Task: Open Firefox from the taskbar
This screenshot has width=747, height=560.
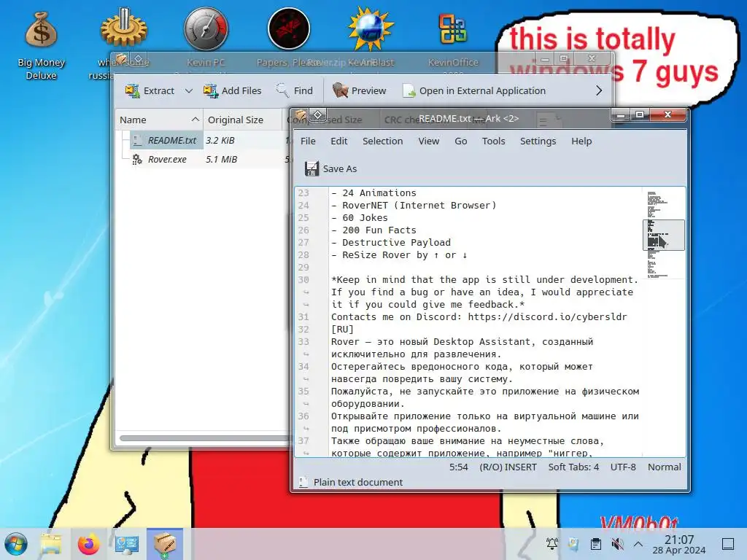Action: 88,544
